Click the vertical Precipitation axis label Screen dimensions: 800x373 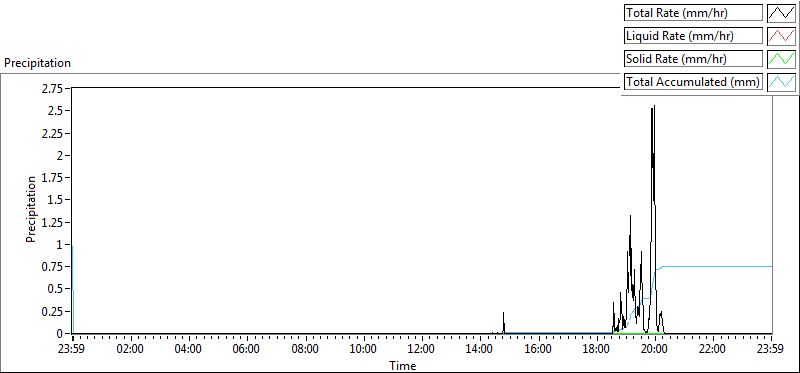31,210
